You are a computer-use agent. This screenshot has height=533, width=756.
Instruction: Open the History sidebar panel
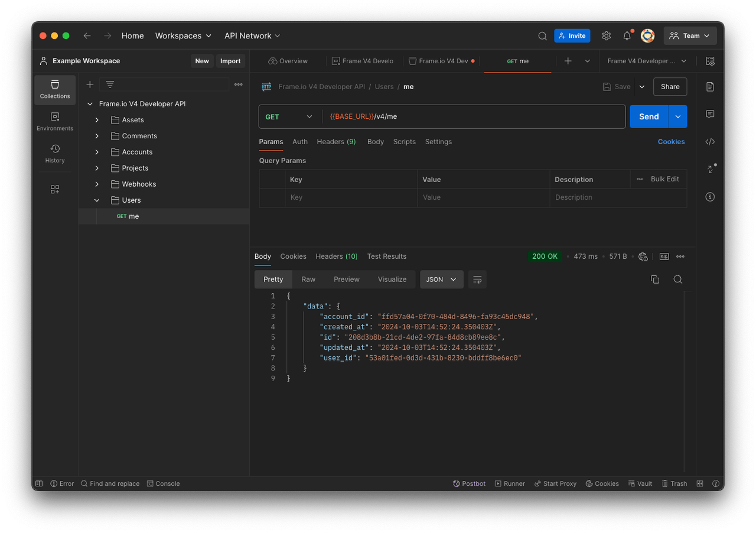tap(55, 154)
